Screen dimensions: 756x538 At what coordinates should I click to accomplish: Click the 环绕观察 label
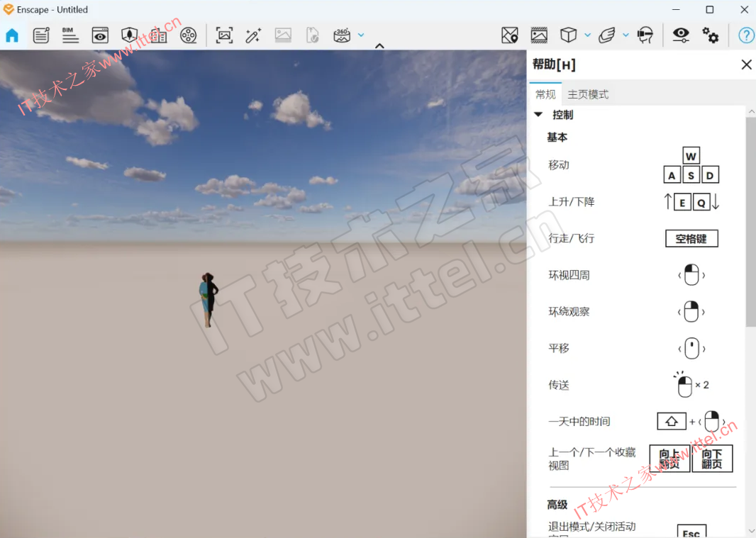pyautogui.click(x=569, y=311)
